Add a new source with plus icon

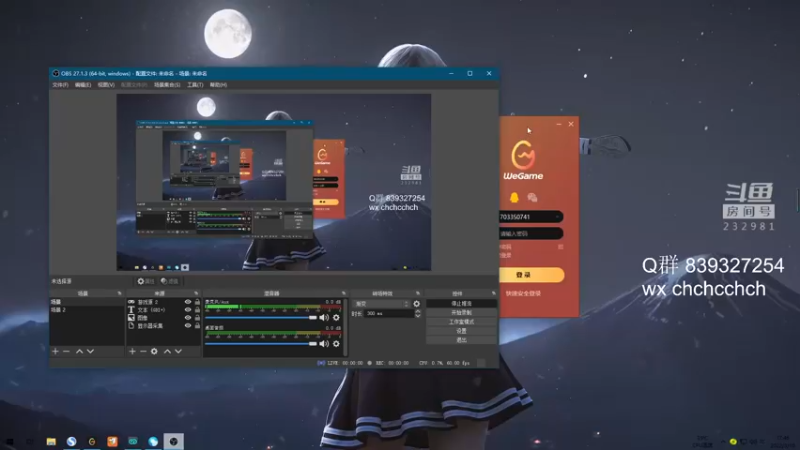coord(132,351)
